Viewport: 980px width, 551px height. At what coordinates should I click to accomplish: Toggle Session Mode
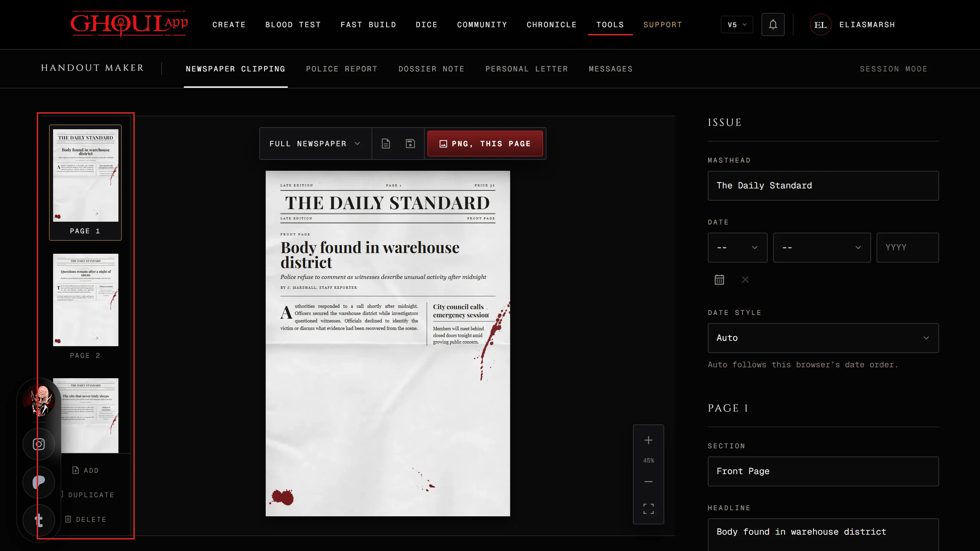pos(893,69)
